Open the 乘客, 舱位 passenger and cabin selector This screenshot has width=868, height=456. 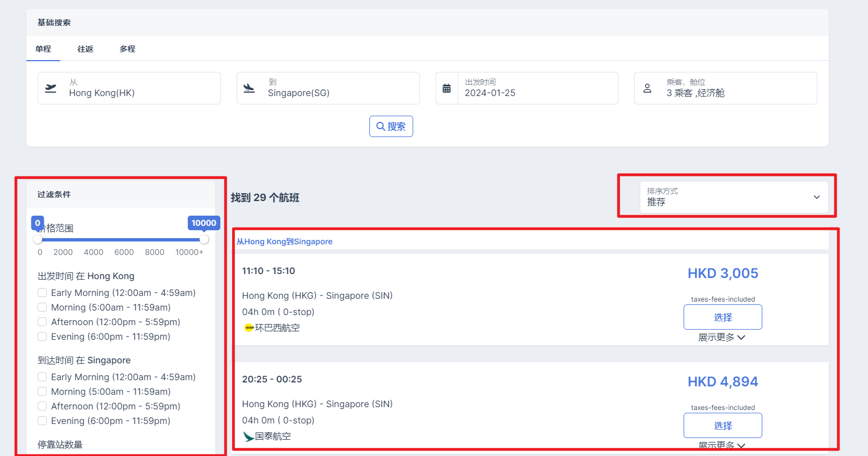[x=725, y=88]
